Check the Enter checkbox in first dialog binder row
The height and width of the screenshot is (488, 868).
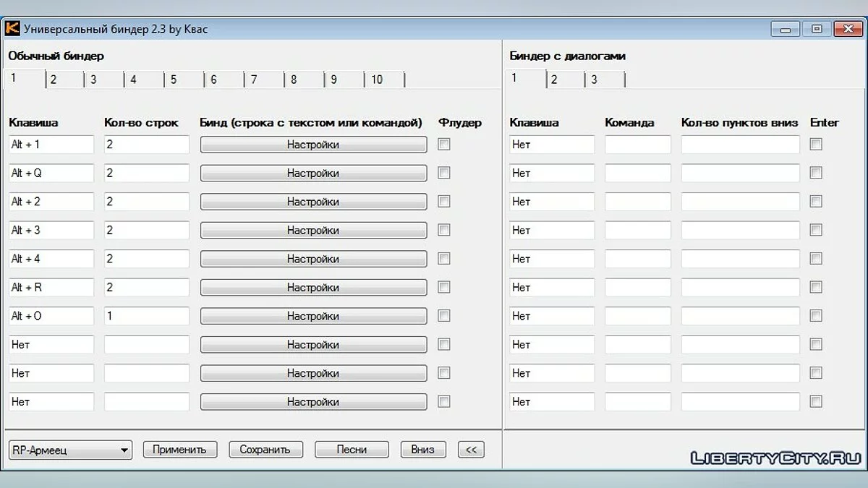tap(816, 145)
